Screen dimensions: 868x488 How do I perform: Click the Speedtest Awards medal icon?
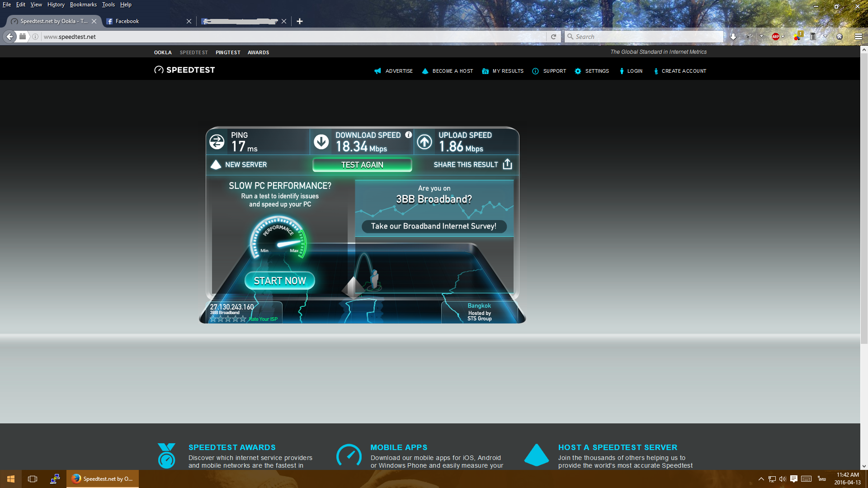click(166, 455)
